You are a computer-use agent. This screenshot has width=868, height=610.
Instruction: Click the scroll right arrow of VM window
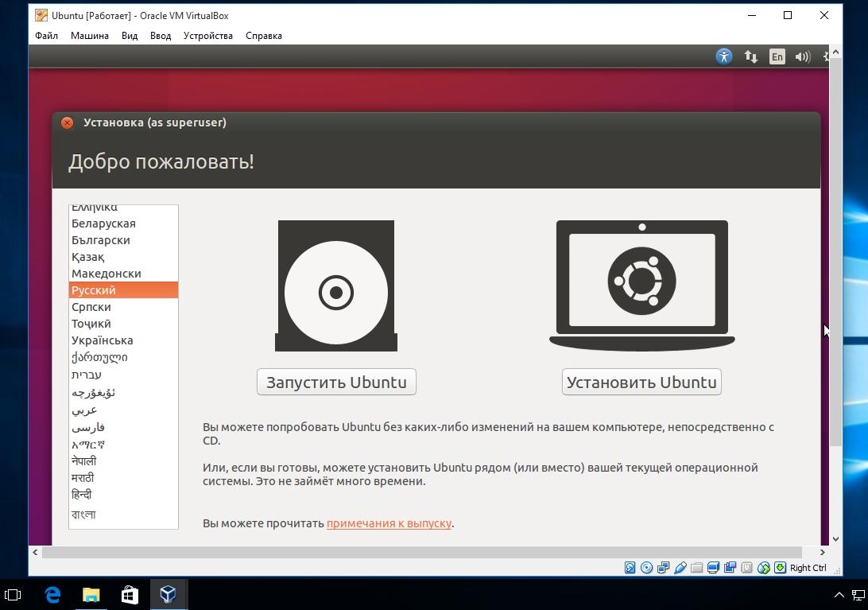click(x=823, y=553)
